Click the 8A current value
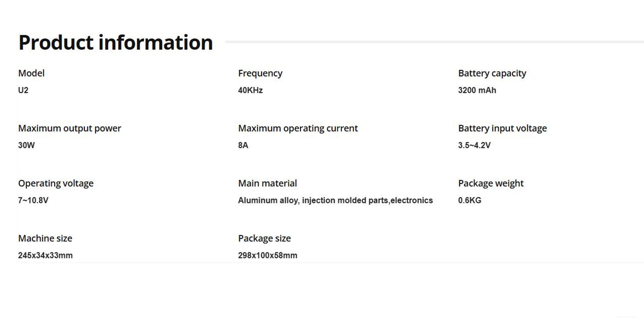This screenshot has width=644, height=318. click(243, 145)
